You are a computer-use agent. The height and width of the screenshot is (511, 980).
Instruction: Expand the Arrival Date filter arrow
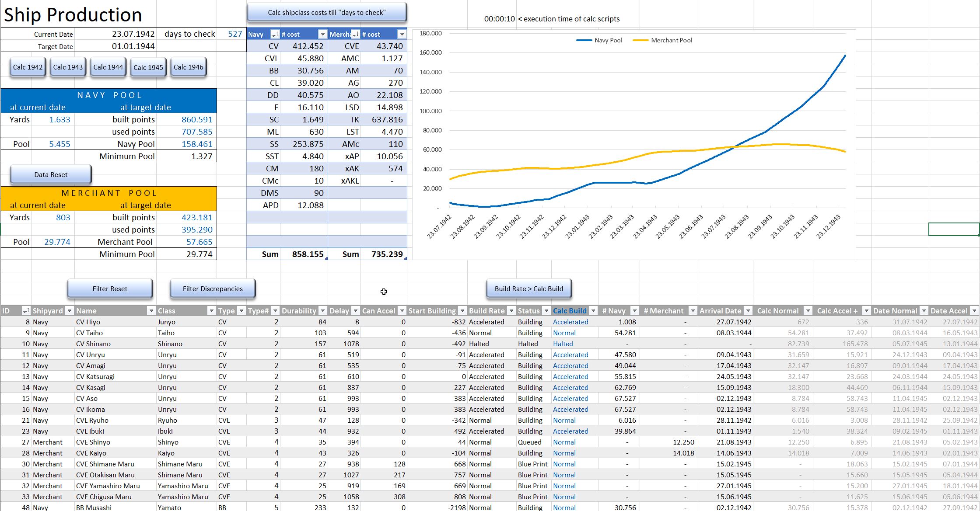click(748, 311)
